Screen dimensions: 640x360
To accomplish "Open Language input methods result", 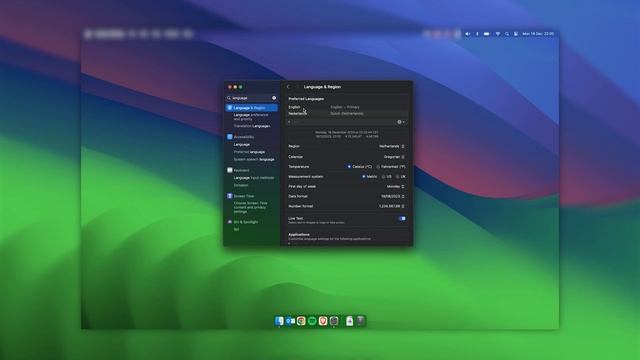I will (253, 178).
